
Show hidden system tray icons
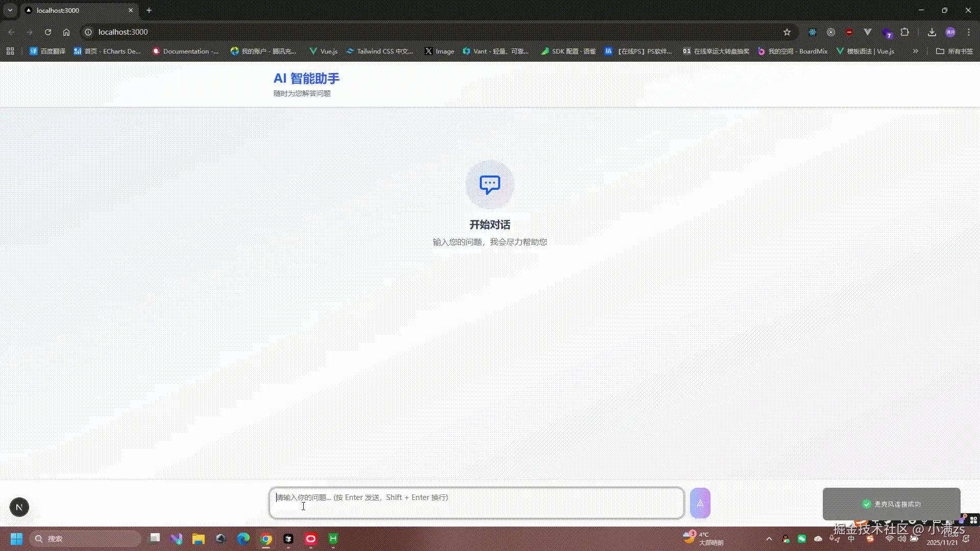[x=769, y=539]
